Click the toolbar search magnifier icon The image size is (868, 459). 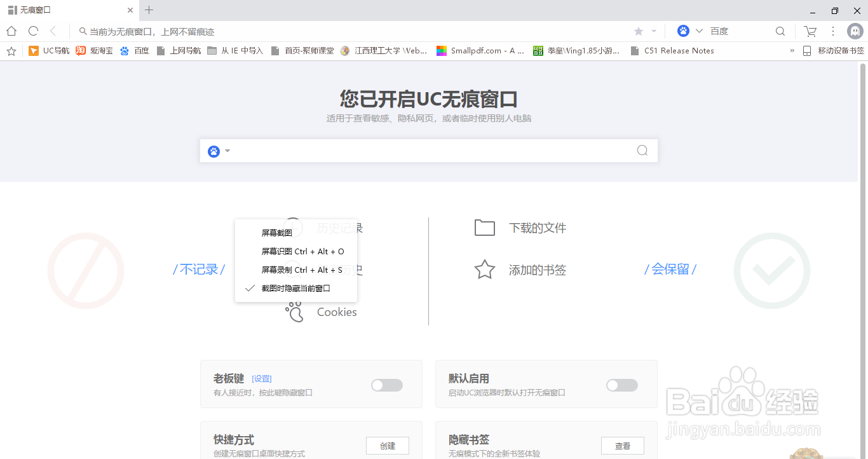pos(780,31)
